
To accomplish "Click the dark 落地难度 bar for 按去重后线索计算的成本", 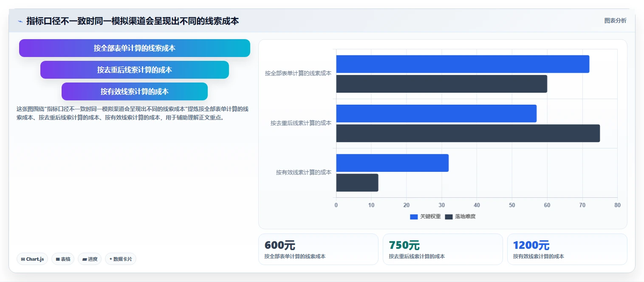I will click(468, 133).
